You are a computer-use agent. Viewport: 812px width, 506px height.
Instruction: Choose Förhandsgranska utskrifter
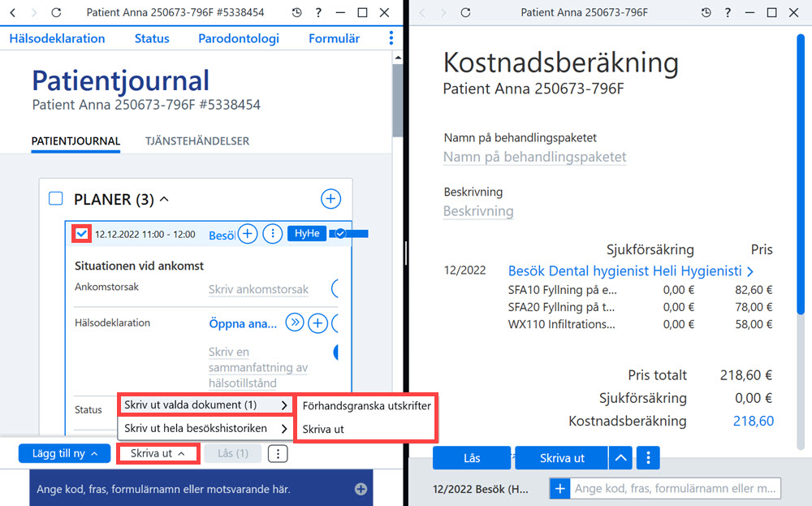[366, 406]
